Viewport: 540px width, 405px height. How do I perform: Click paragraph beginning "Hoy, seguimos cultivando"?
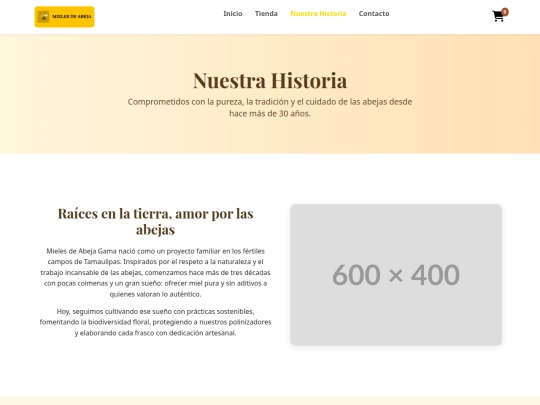[x=156, y=322]
